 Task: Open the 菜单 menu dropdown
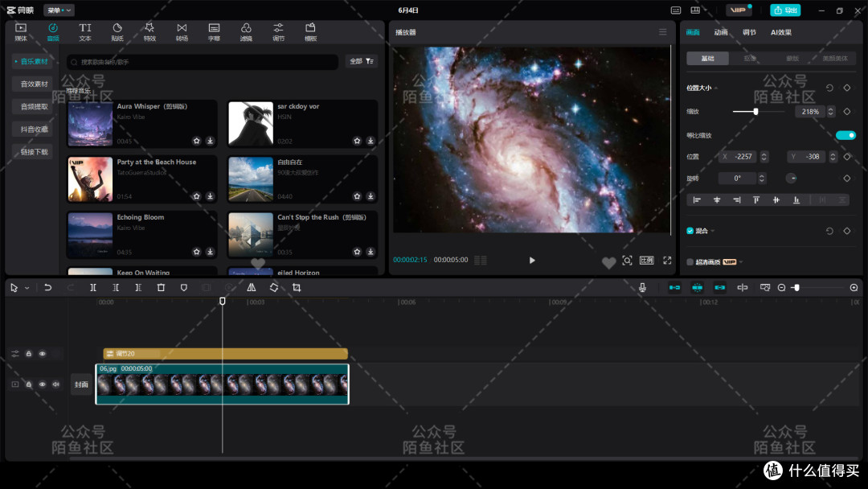pos(59,10)
